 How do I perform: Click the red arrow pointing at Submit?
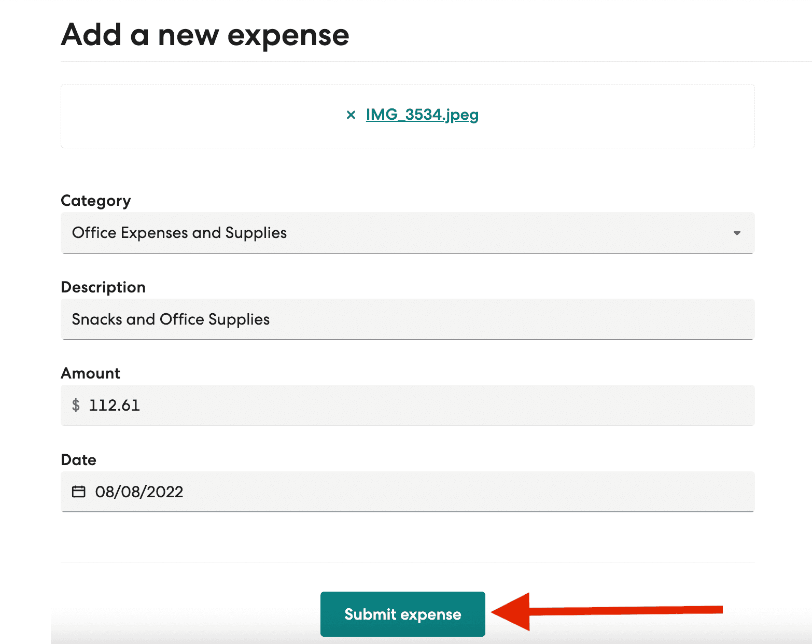tap(607, 611)
